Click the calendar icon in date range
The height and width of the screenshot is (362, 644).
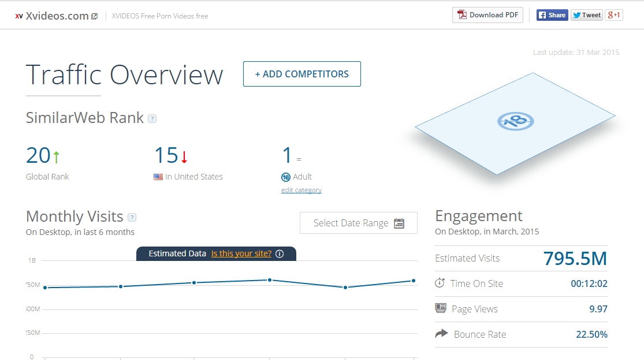tap(399, 223)
